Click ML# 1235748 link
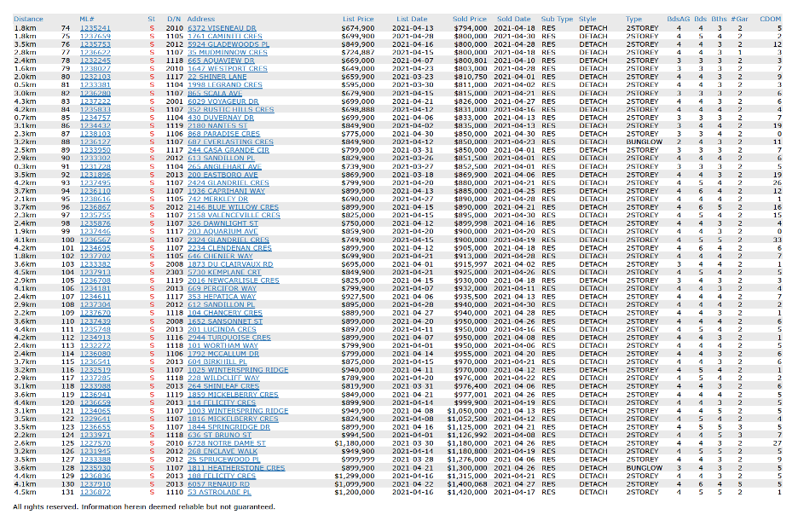Viewport: 798px width, 532px height. [x=95, y=329]
